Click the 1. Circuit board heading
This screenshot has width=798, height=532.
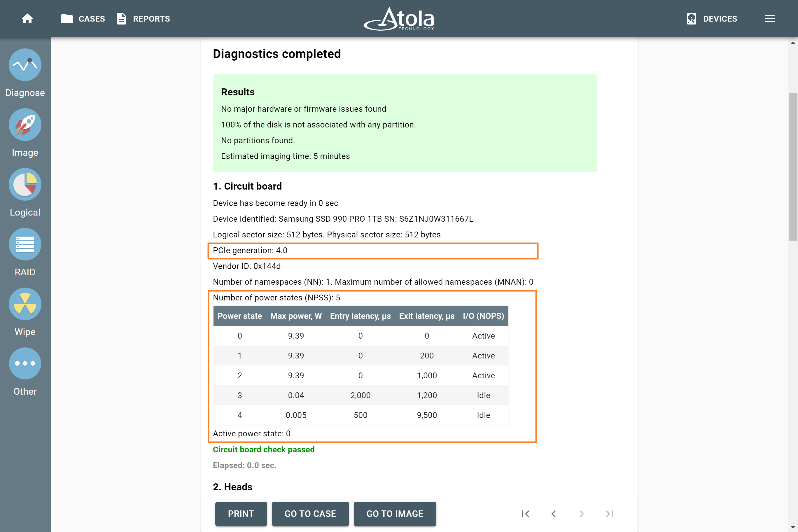[247, 186]
